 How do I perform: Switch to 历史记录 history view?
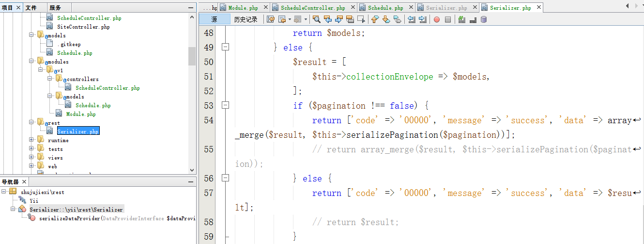(245, 19)
